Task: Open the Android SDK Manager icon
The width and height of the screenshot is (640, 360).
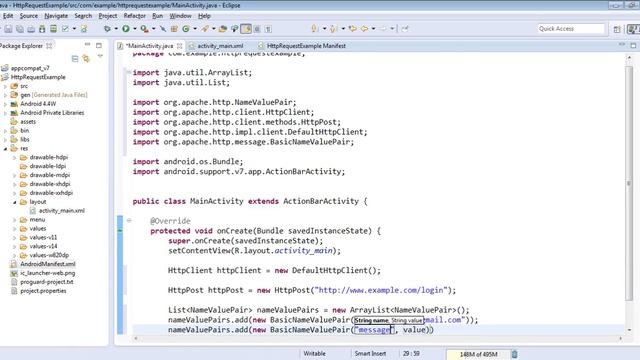Action: [42, 29]
